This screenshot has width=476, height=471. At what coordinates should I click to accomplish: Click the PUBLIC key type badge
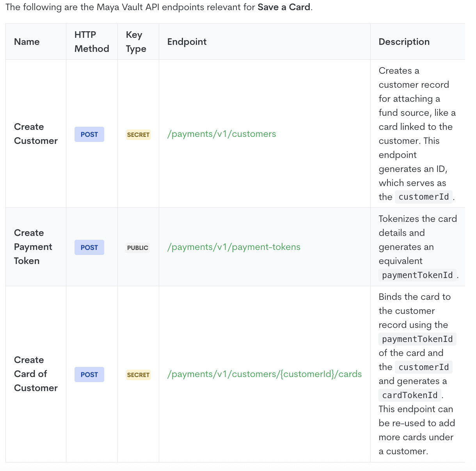click(x=138, y=248)
